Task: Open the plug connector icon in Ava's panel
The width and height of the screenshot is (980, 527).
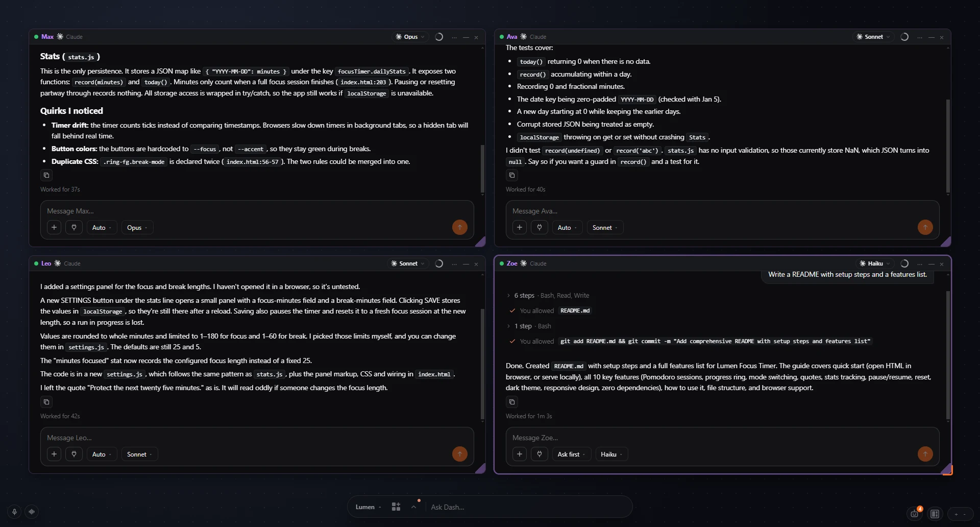Action: coord(540,227)
